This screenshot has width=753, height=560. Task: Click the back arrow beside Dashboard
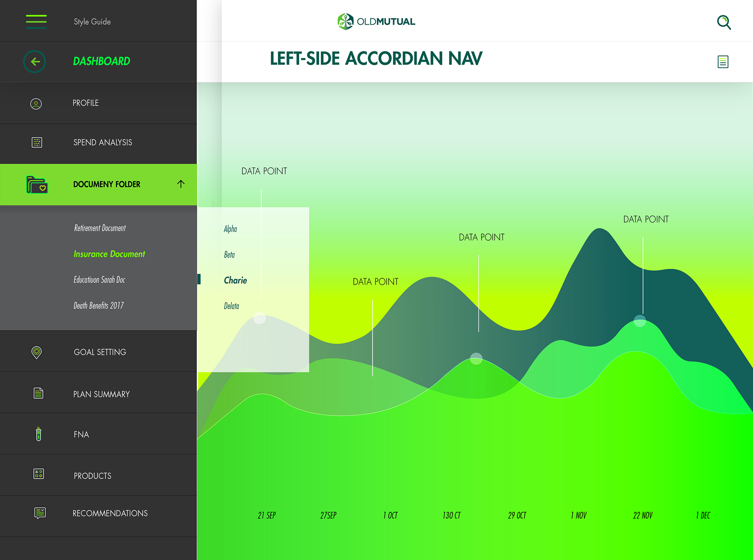(35, 62)
